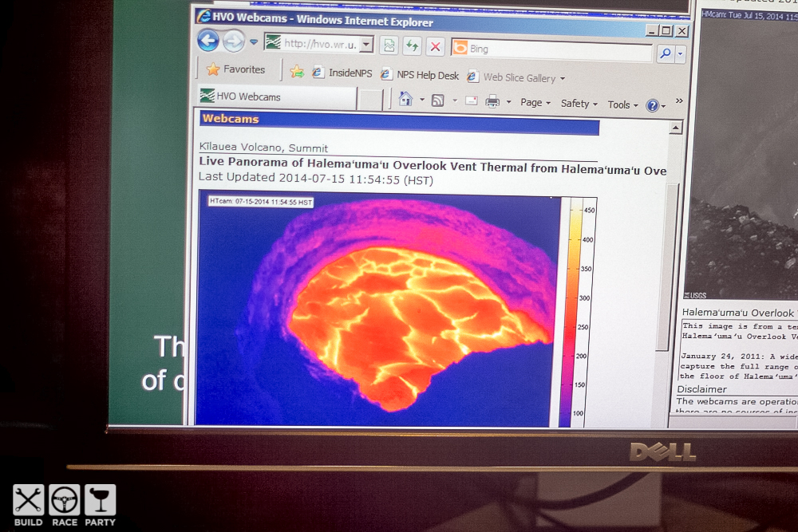Go back with the blue Back arrow
Image resolution: width=798 pixels, height=532 pixels.
pyautogui.click(x=208, y=40)
